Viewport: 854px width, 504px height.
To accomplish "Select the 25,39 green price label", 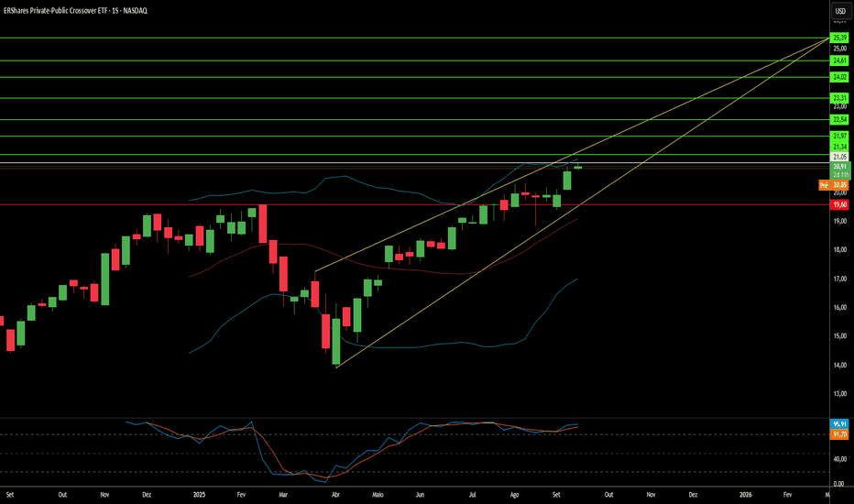I will [x=839, y=38].
